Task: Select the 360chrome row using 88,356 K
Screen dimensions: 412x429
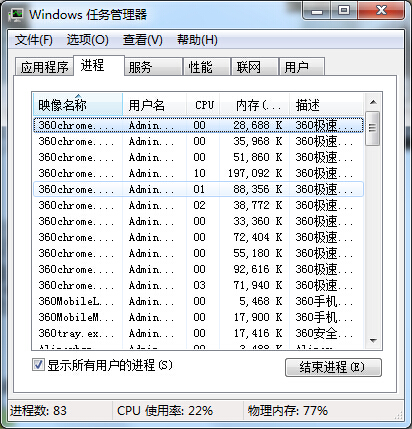Action: coord(198,189)
